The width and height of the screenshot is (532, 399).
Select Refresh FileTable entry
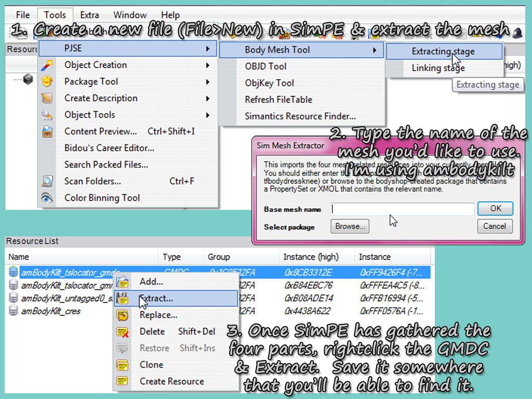(302, 100)
